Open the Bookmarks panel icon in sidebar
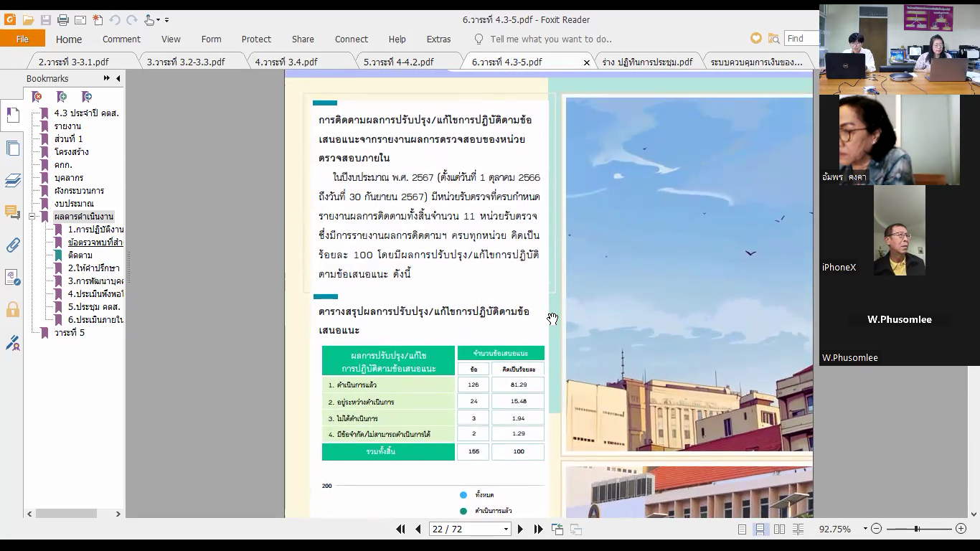The image size is (980, 551). click(12, 115)
